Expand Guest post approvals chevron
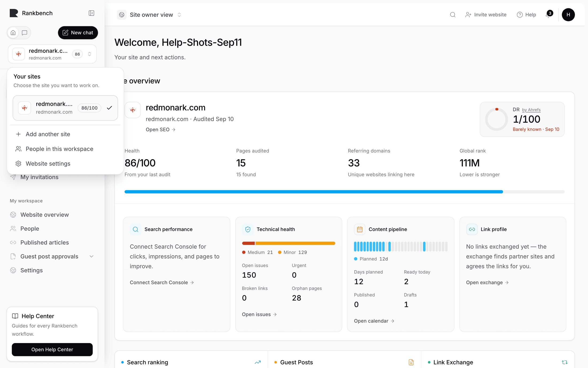This screenshot has height=368, width=588. point(91,256)
